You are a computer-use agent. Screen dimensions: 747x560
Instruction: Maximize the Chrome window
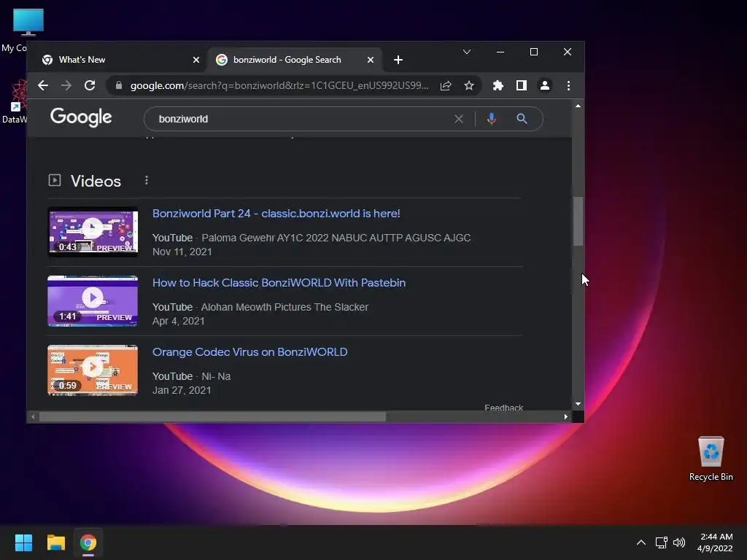pyautogui.click(x=534, y=52)
